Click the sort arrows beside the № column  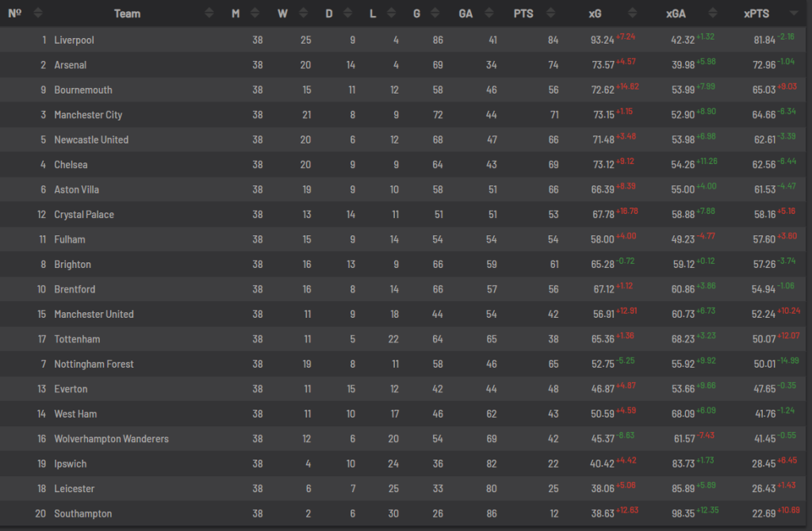38,13
